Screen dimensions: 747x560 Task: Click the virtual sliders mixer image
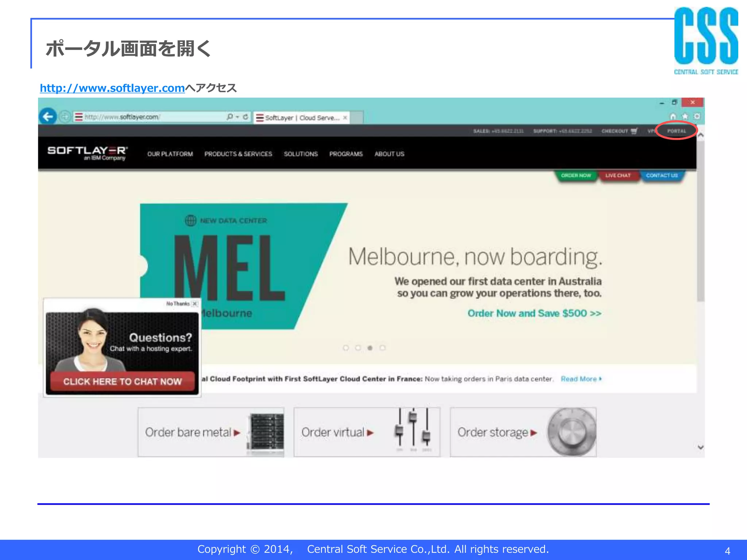click(413, 429)
